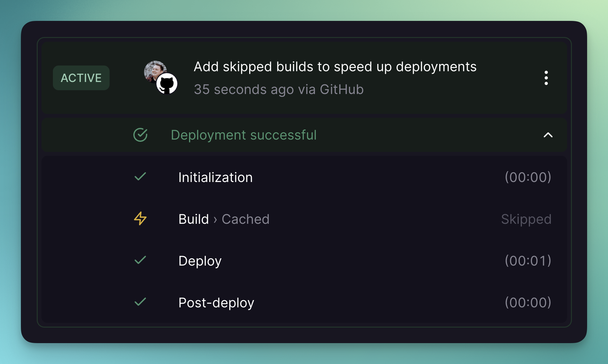This screenshot has height=364, width=608.
Task: Collapse the deployment details with the chevron
Action: (548, 135)
